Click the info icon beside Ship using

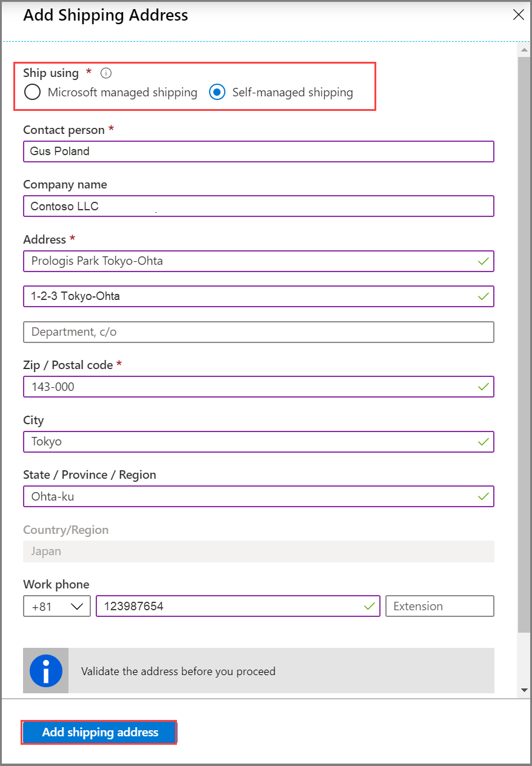click(105, 73)
